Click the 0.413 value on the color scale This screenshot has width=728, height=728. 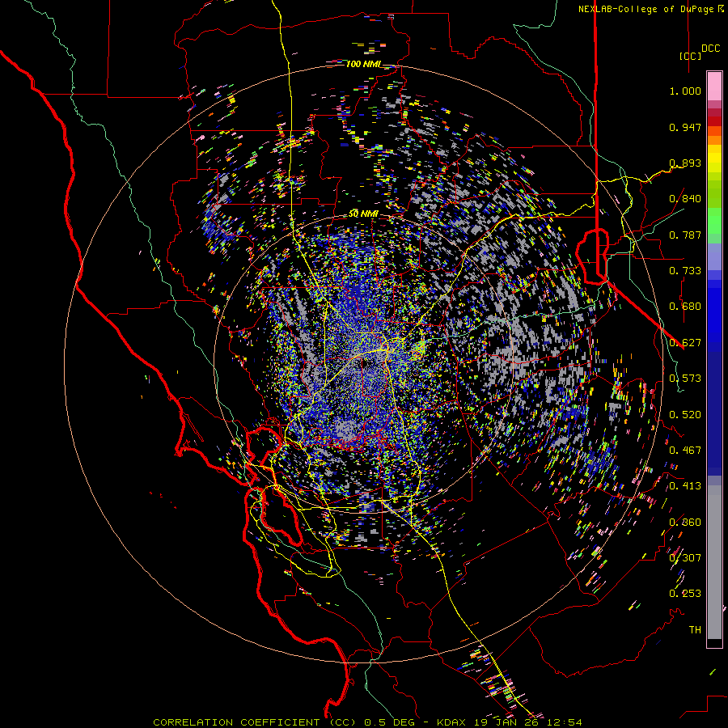click(685, 486)
